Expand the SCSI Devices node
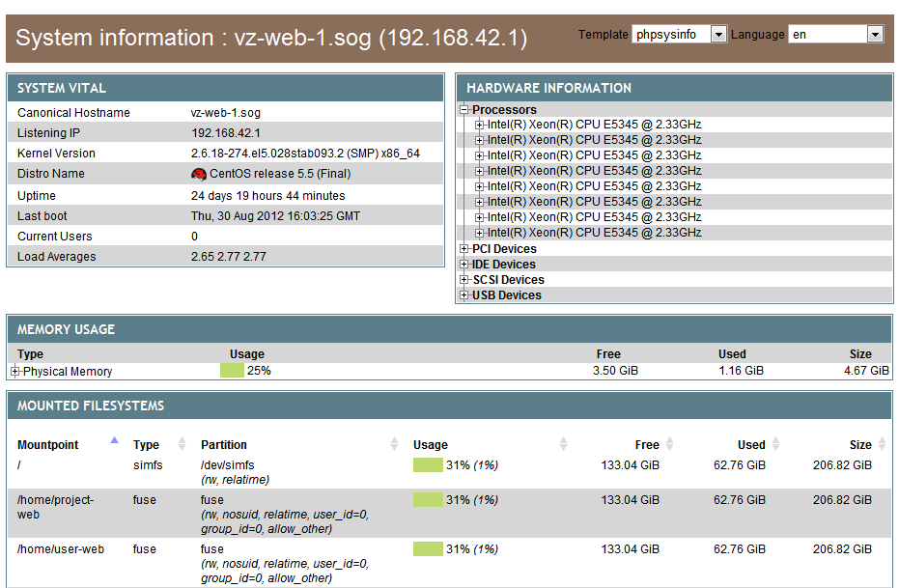The image size is (899, 588). [x=464, y=280]
